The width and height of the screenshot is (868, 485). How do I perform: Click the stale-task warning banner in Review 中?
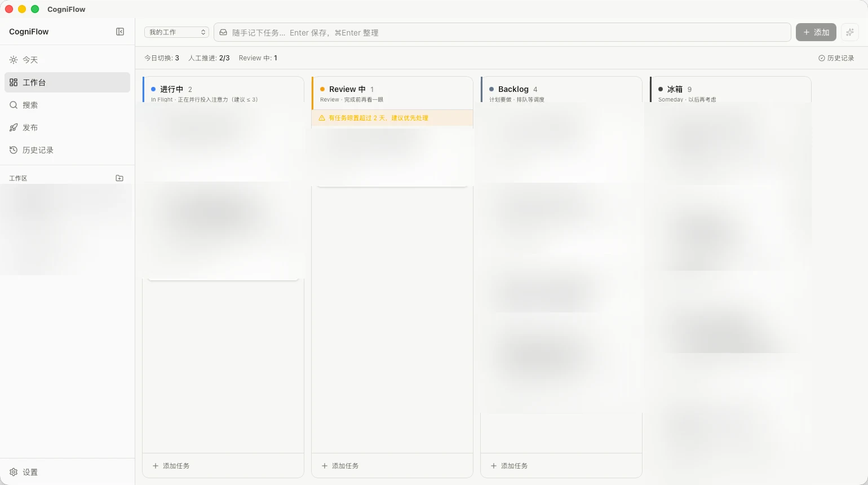[392, 118]
